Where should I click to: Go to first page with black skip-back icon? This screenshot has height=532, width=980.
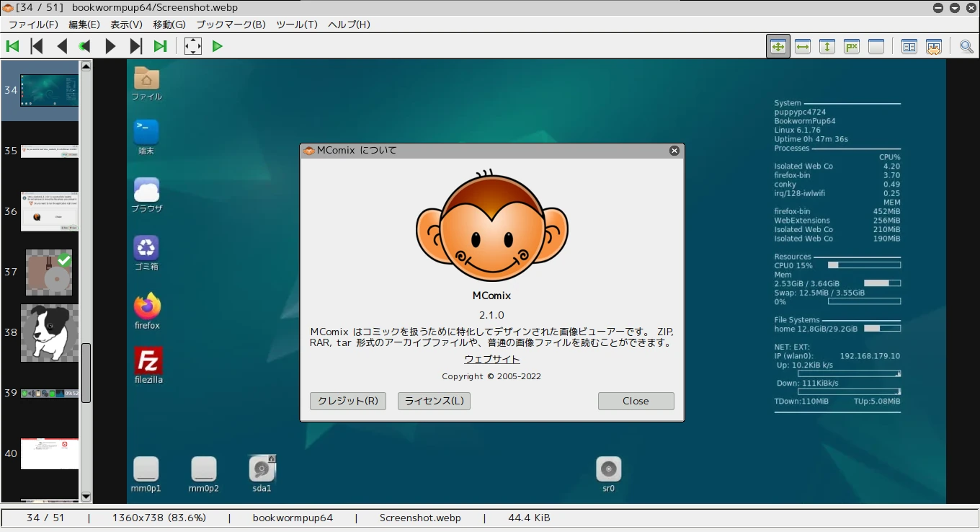(x=37, y=46)
